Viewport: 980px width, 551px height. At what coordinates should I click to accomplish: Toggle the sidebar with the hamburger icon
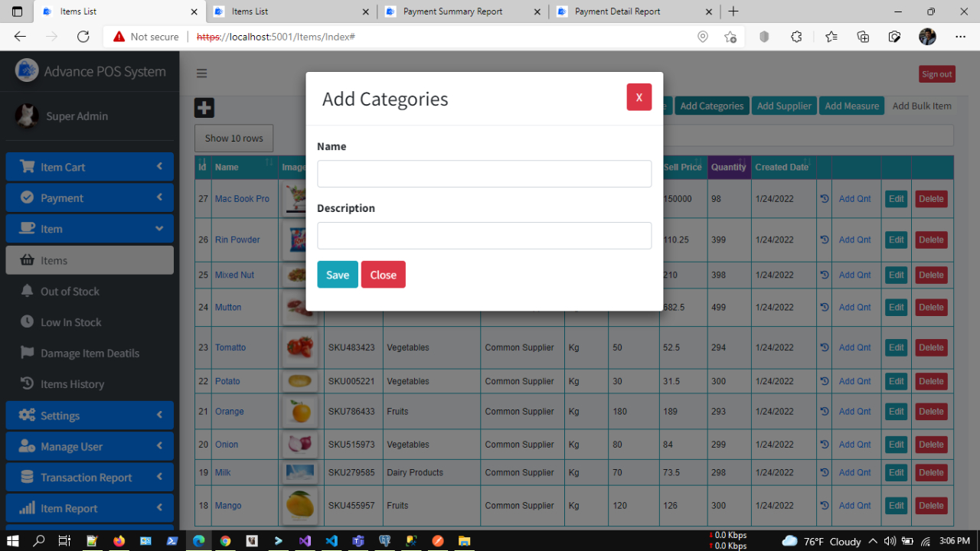(x=201, y=73)
